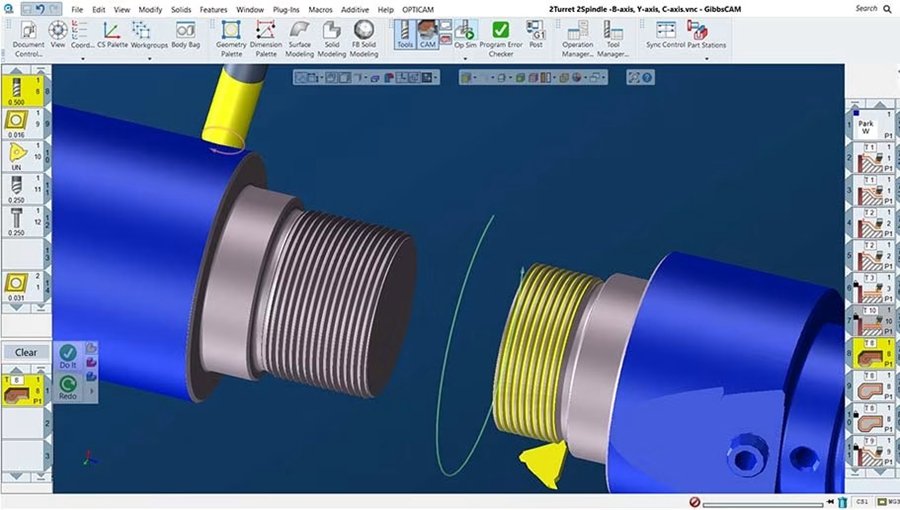Open Sync Control
Viewport: 900px width, 510px height.
click(x=666, y=34)
